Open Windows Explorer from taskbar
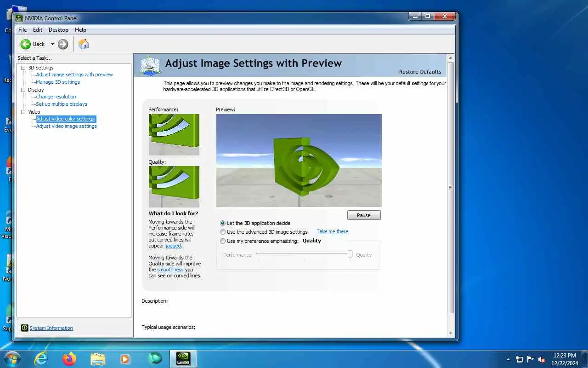Image resolution: width=588 pixels, height=368 pixels. (x=98, y=359)
